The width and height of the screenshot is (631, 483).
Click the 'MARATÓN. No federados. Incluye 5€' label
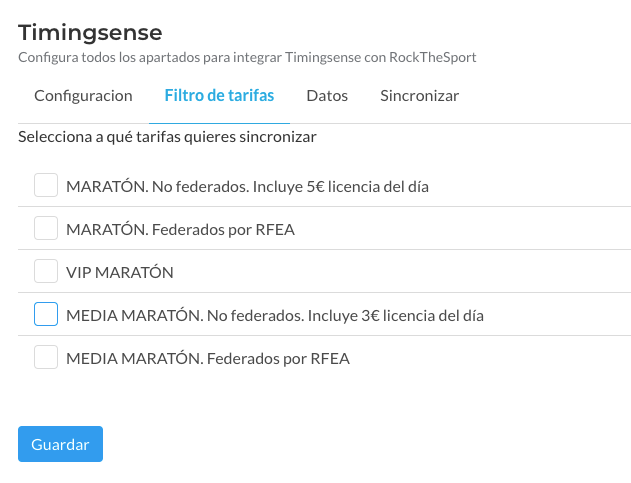tap(247, 186)
